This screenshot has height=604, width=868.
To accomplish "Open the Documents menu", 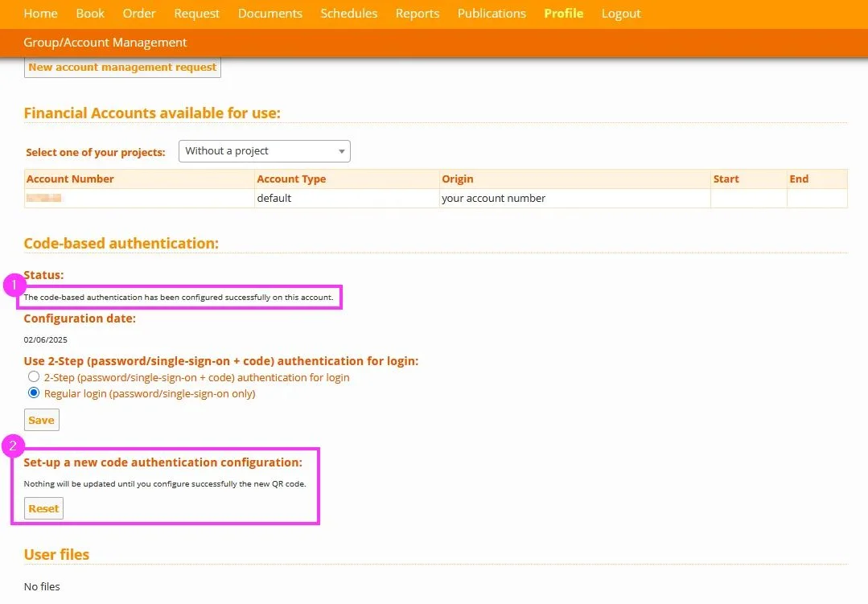I will point(270,14).
